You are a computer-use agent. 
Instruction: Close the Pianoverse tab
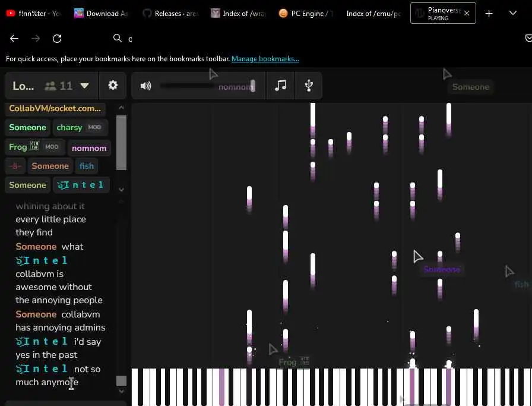467,13
